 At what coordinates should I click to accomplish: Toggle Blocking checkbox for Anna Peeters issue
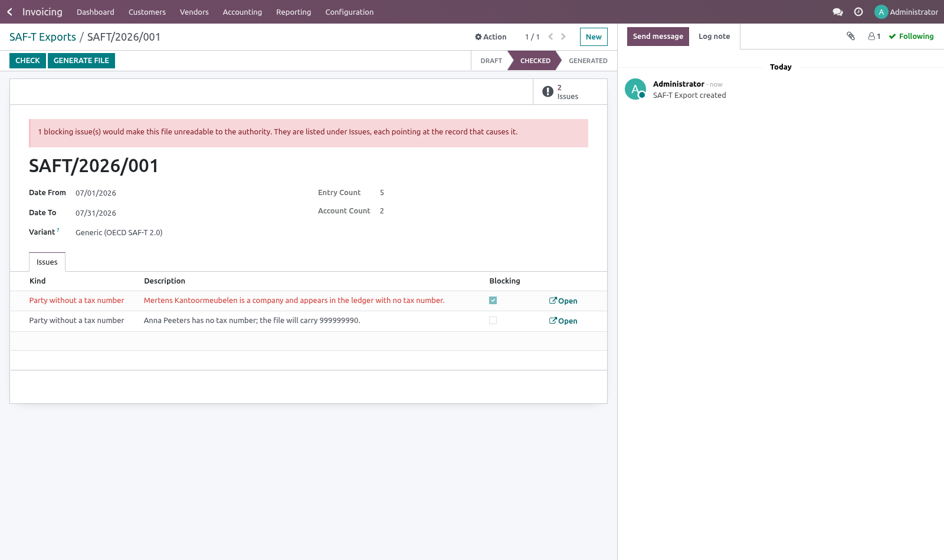[493, 321]
